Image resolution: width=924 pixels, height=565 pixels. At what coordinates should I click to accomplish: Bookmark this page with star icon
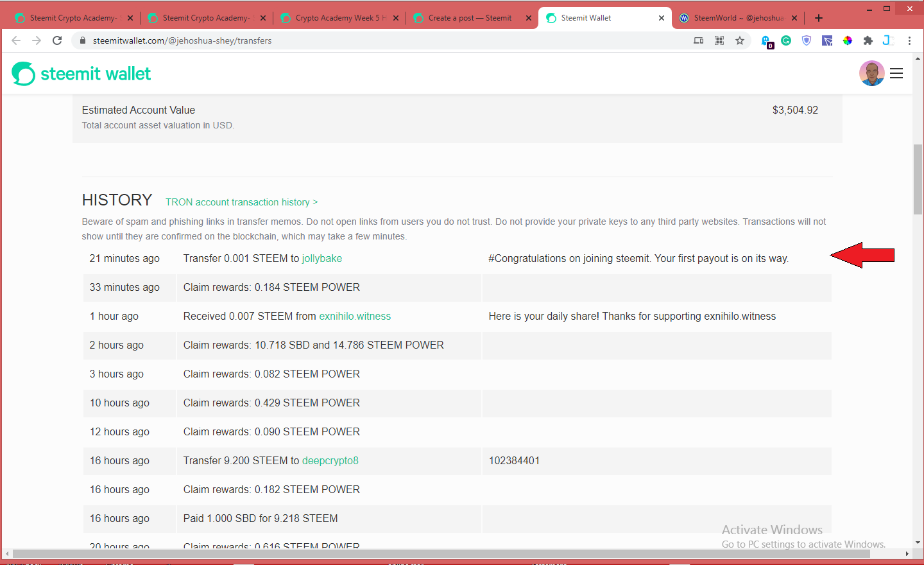tap(740, 40)
